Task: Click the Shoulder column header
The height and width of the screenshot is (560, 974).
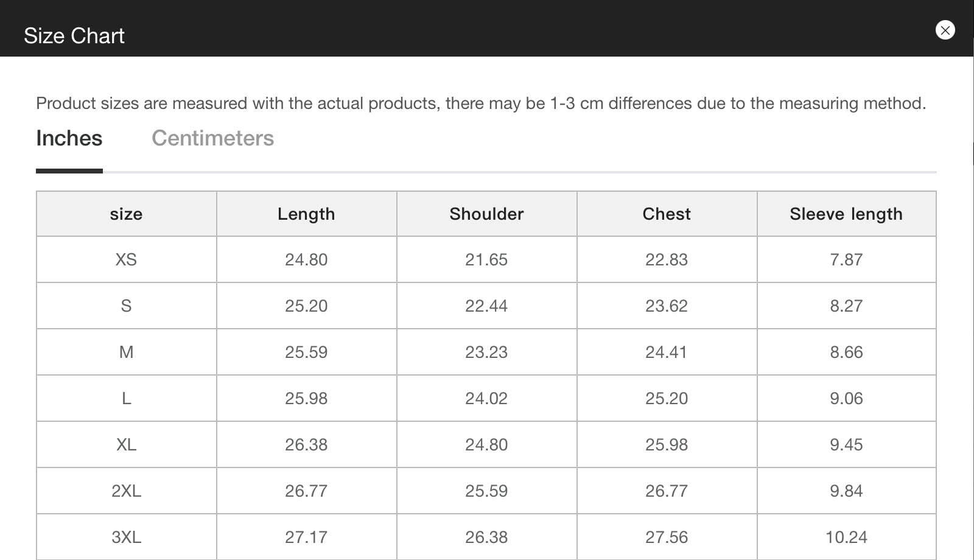Action: point(486,214)
